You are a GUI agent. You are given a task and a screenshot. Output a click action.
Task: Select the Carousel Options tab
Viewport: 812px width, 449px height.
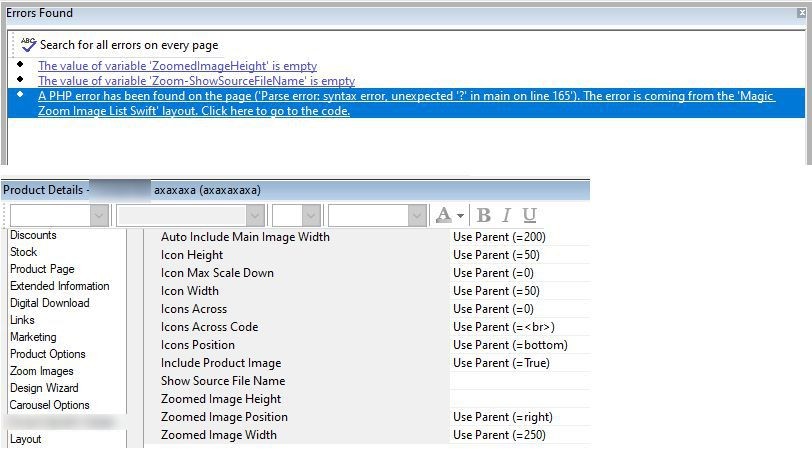pyautogui.click(x=50, y=405)
